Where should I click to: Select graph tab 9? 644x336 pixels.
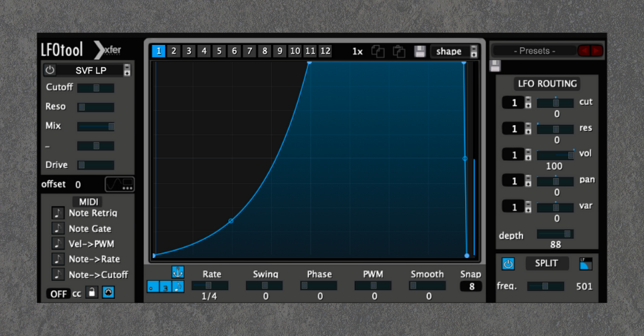[x=280, y=51]
